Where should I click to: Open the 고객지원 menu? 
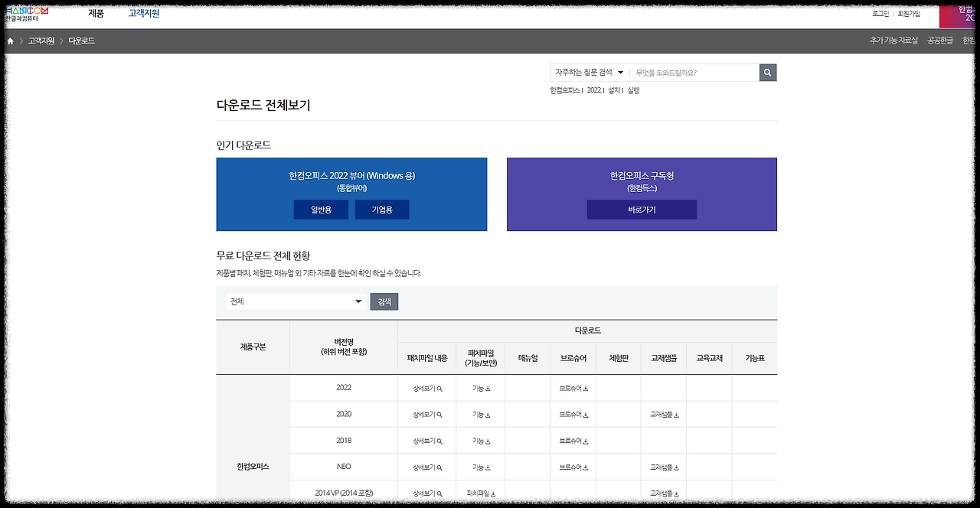(x=142, y=13)
